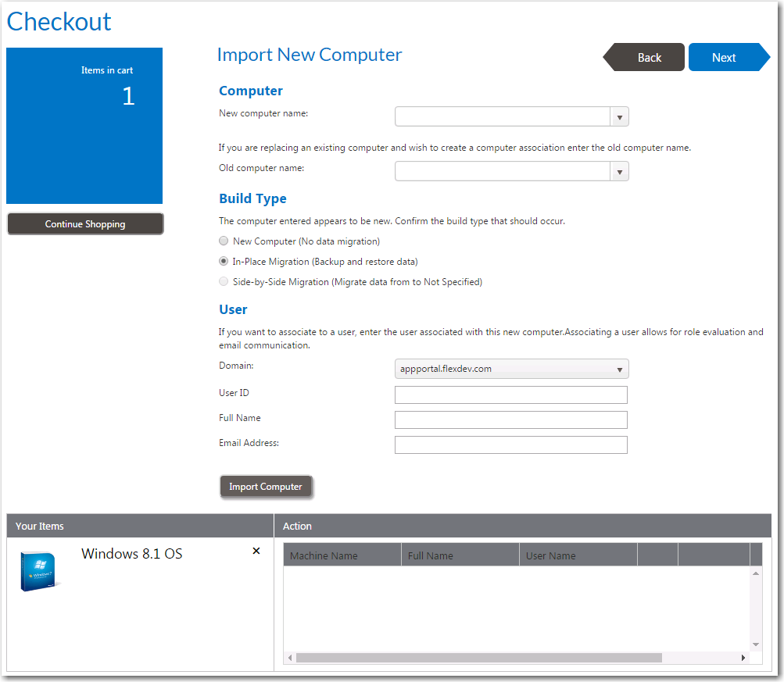The width and height of the screenshot is (784, 682).
Task: Click the Next button
Action: (x=723, y=57)
